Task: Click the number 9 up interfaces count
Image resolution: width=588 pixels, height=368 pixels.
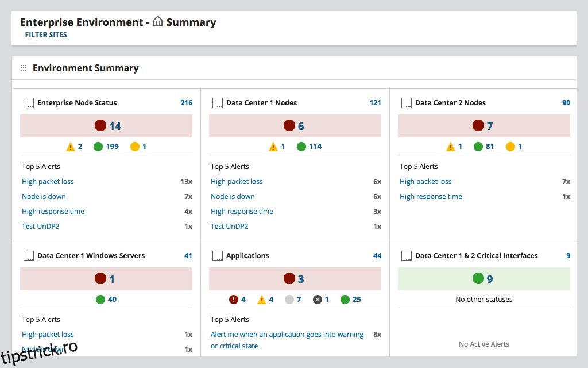Action: pyautogui.click(x=490, y=279)
